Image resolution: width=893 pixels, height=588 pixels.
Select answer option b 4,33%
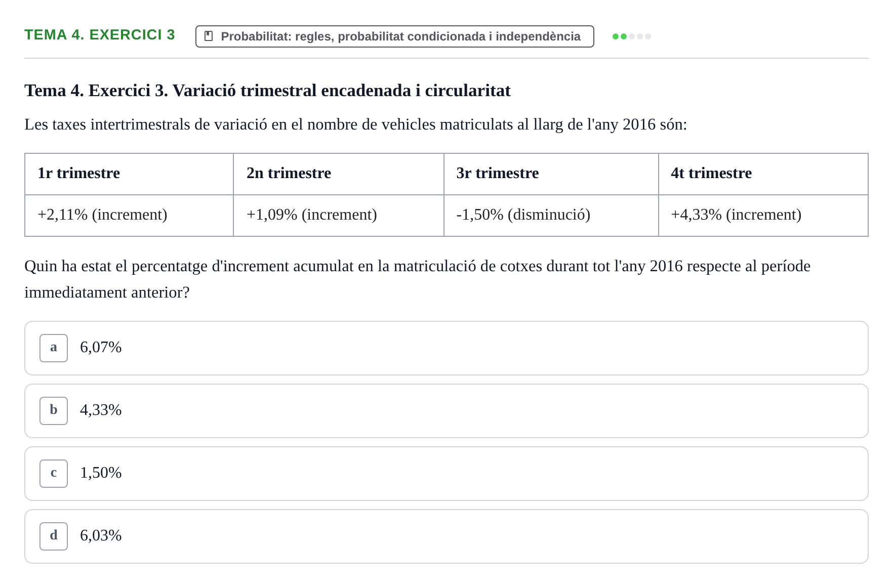[446, 411]
